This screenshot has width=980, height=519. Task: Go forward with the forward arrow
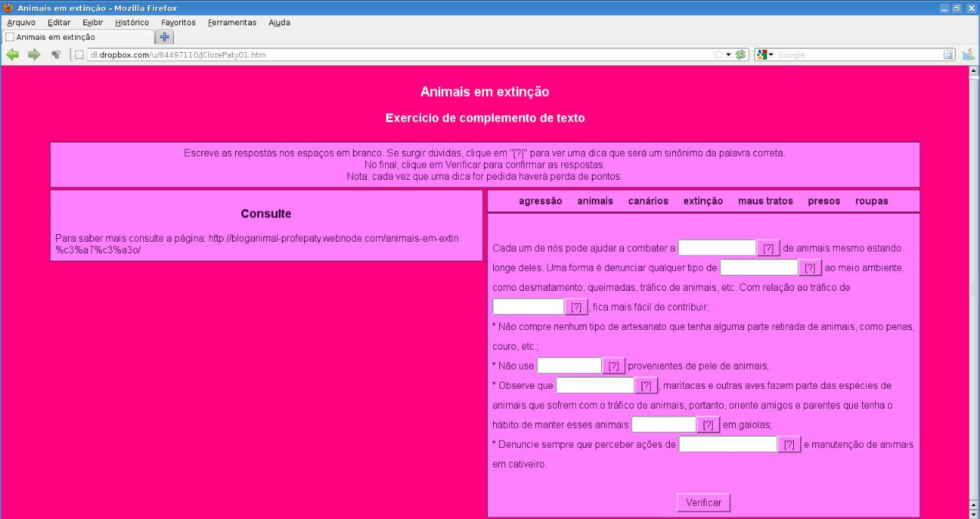point(34,54)
